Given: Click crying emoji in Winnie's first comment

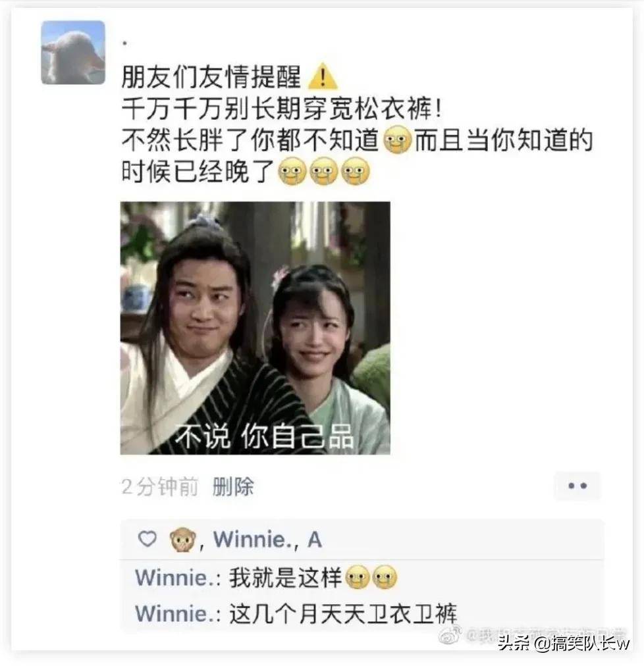Looking at the screenshot, I should pos(371,578).
